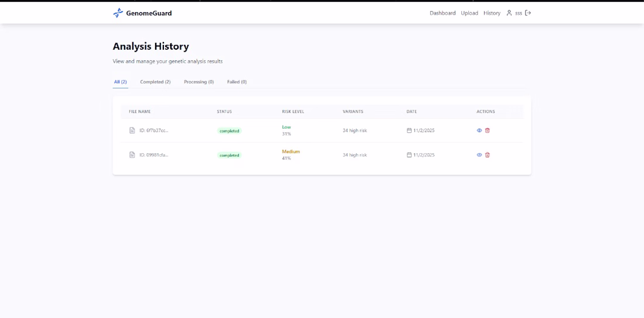Click calendar icon in second row
The height and width of the screenshot is (318, 644).
409,155
